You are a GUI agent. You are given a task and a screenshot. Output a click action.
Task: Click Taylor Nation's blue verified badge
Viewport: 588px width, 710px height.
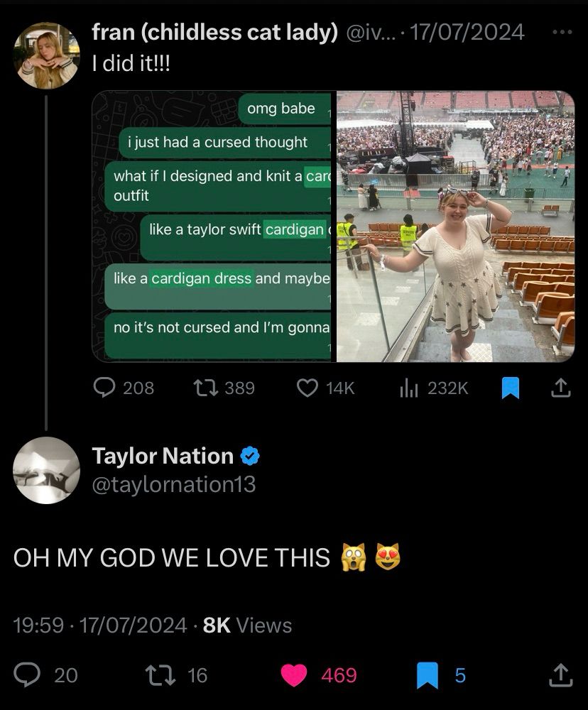click(x=251, y=456)
